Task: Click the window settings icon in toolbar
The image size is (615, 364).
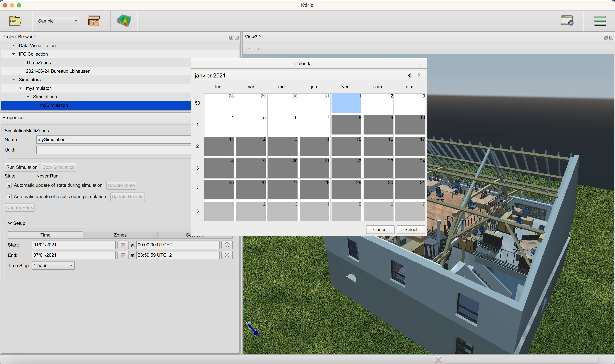Action: tap(567, 20)
